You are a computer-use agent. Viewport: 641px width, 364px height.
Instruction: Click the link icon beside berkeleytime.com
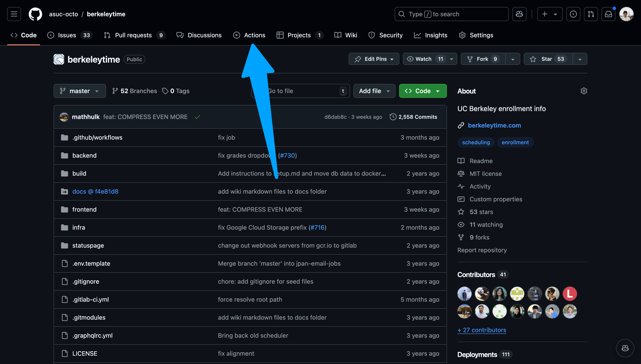[461, 125]
